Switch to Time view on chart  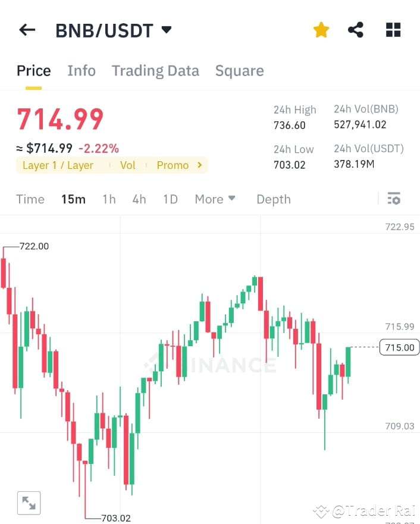[30, 199]
